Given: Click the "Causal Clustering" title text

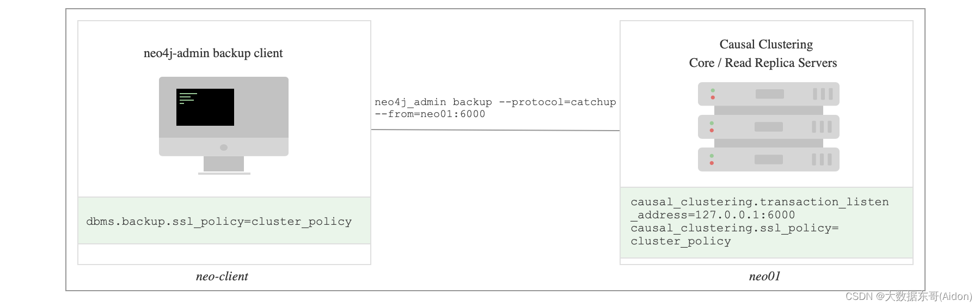Looking at the screenshot, I should click(x=766, y=45).
